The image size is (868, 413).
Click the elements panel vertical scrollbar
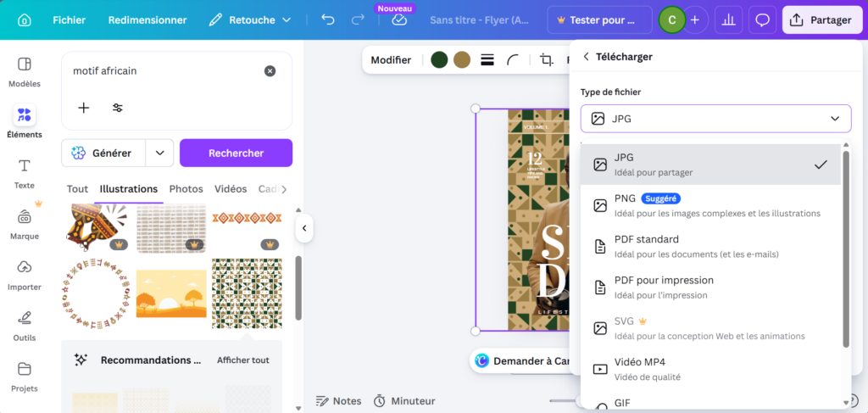pos(298,287)
